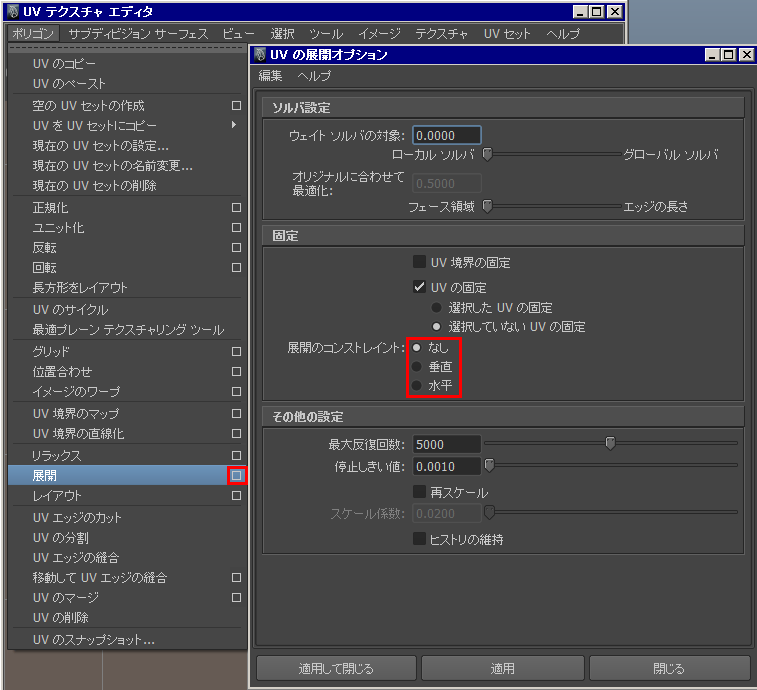Choose UV エッジのカット menu item
This screenshot has width=757, height=690.
(x=126, y=518)
